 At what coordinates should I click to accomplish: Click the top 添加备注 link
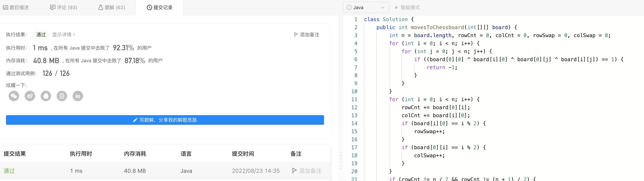[x=306, y=34]
